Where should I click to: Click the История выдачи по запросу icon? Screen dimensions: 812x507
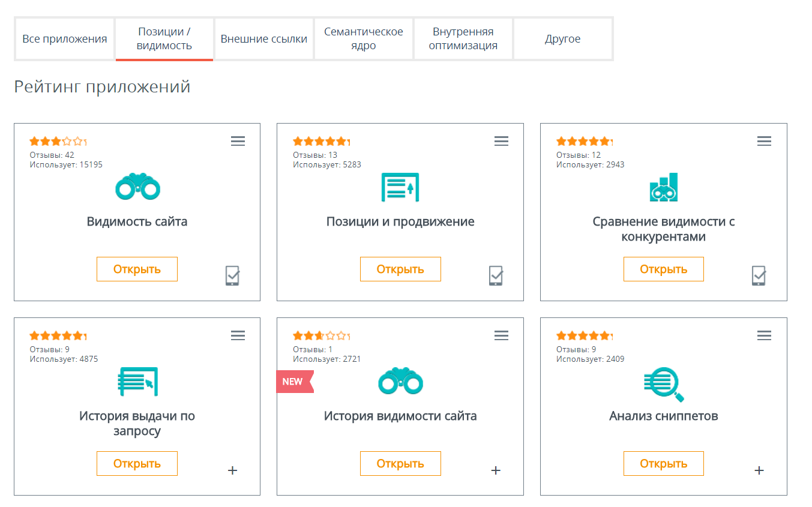point(137,382)
